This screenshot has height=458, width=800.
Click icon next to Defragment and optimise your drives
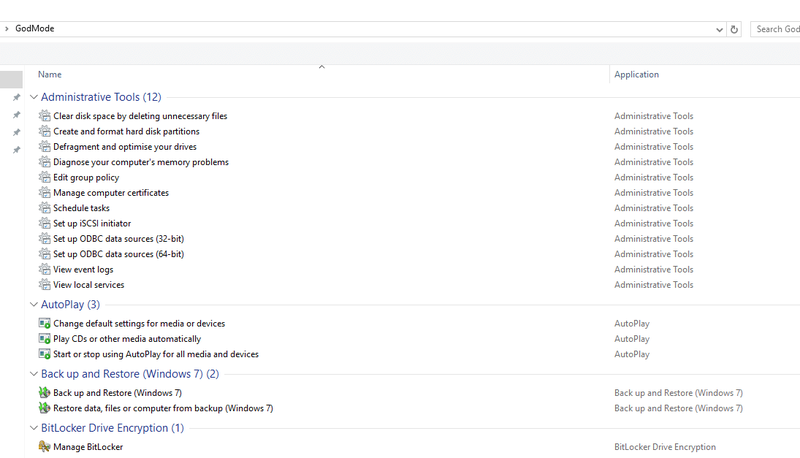point(45,146)
